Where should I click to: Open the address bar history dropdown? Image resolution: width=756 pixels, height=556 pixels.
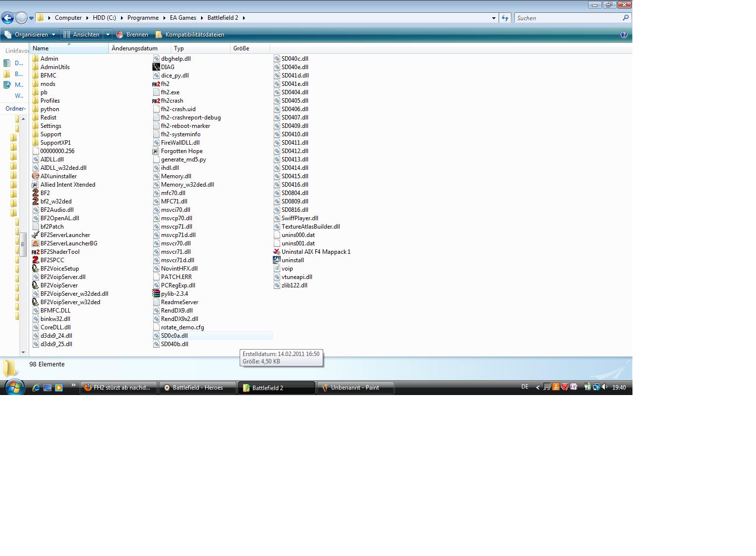point(494,18)
